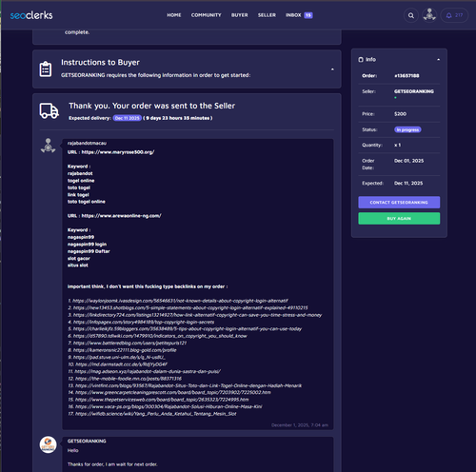Click the rajabandotmacau username
Image resolution: width=476 pixels, height=472 pixels.
(x=87, y=143)
